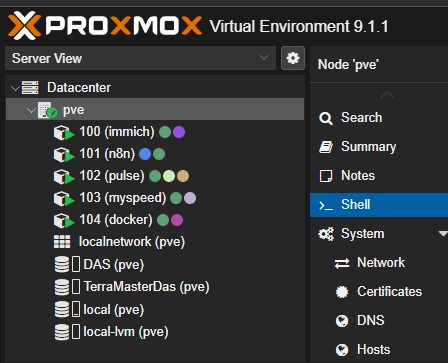Click the localnetwork grid icon
The width and height of the screenshot is (448, 363).
tap(62, 242)
